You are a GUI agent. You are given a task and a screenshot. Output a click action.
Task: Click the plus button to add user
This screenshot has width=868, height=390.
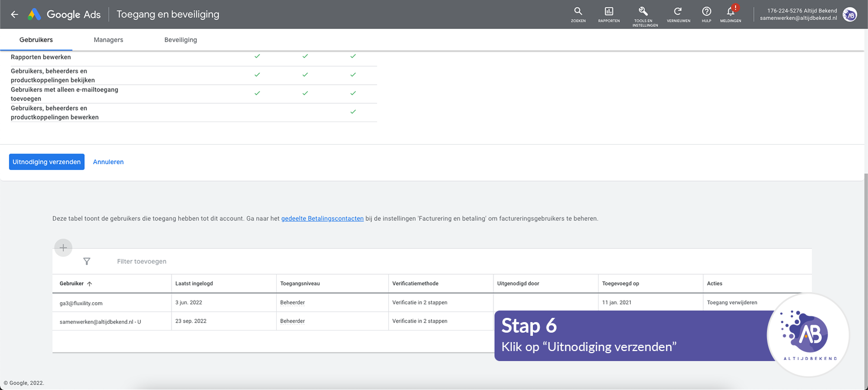pos(63,248)
